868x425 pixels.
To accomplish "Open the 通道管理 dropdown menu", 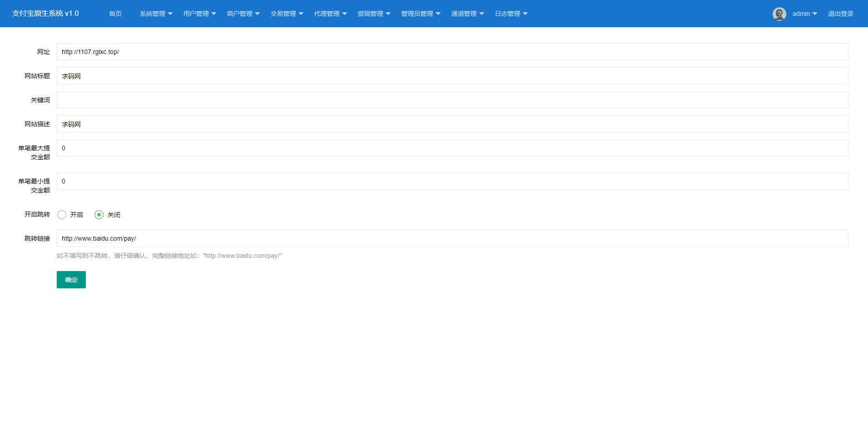I will pyautogui.click(x=467, y=14).
